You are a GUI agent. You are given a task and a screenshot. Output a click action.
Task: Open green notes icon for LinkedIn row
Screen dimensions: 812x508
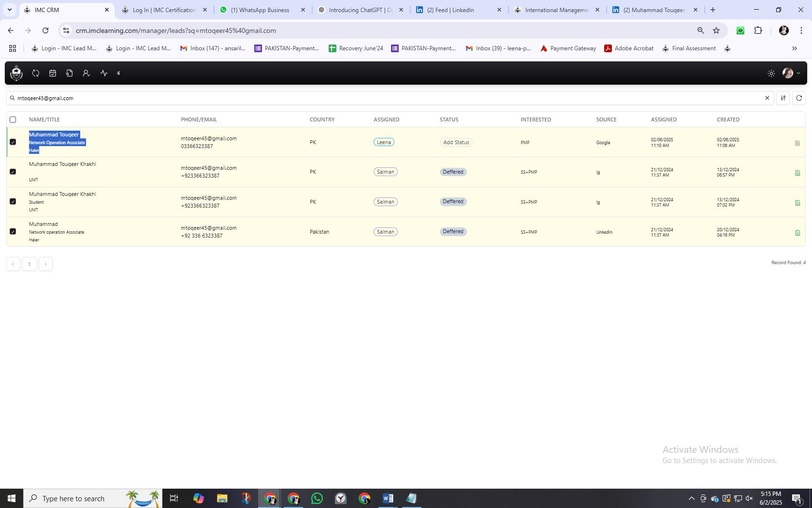click(x=797, y=233)
